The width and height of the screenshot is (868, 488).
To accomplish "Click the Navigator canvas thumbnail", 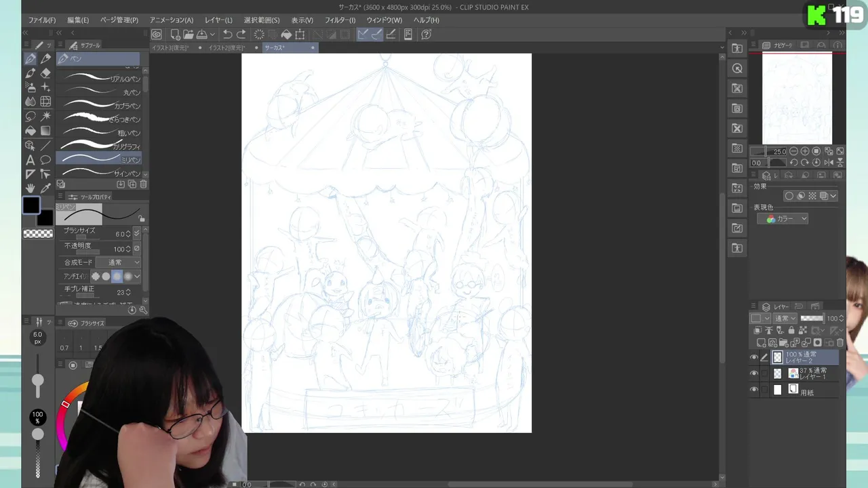I will click(797, 99).
